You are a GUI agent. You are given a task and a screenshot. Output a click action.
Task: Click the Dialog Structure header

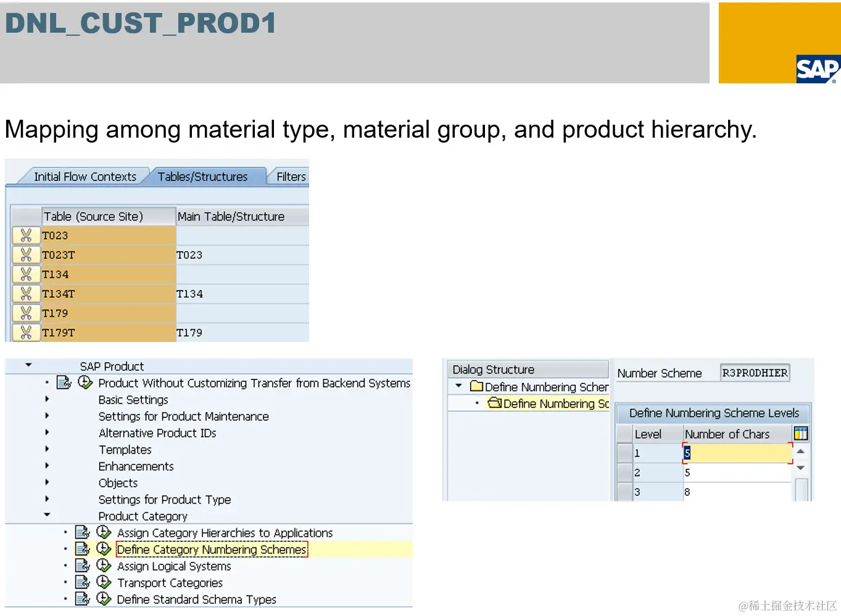(528, 369)
